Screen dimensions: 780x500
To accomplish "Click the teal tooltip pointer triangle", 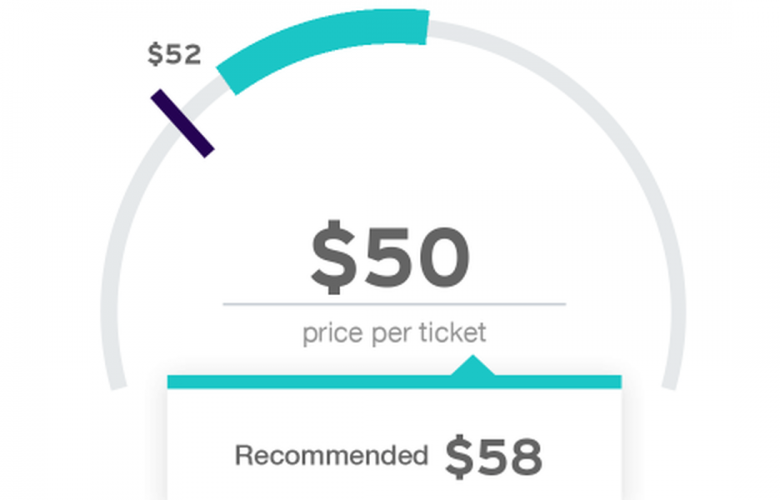I will click(473, 365).
